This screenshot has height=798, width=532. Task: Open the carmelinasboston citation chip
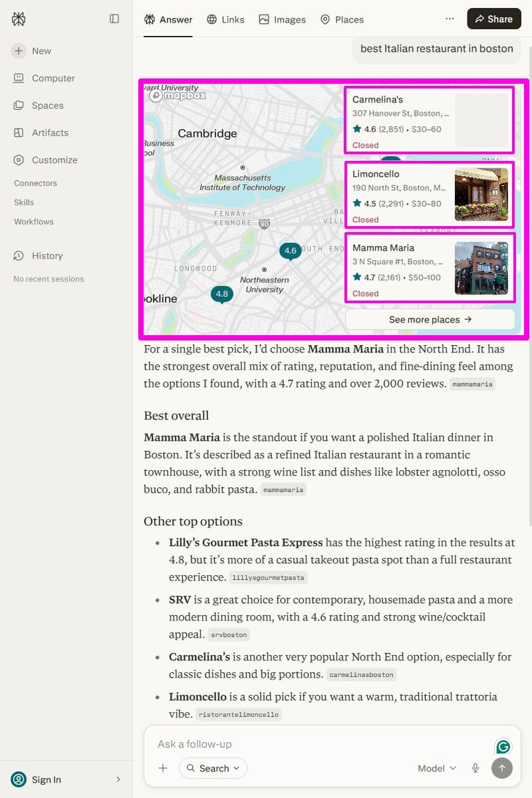[361, 675]
